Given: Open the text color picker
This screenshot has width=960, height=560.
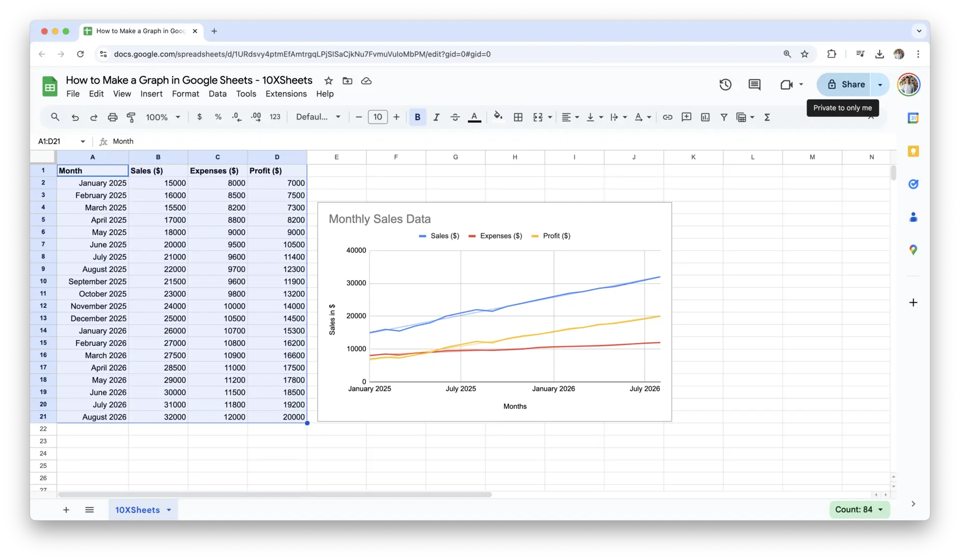Looking at the screenshot, I should (x=474, y=117).
